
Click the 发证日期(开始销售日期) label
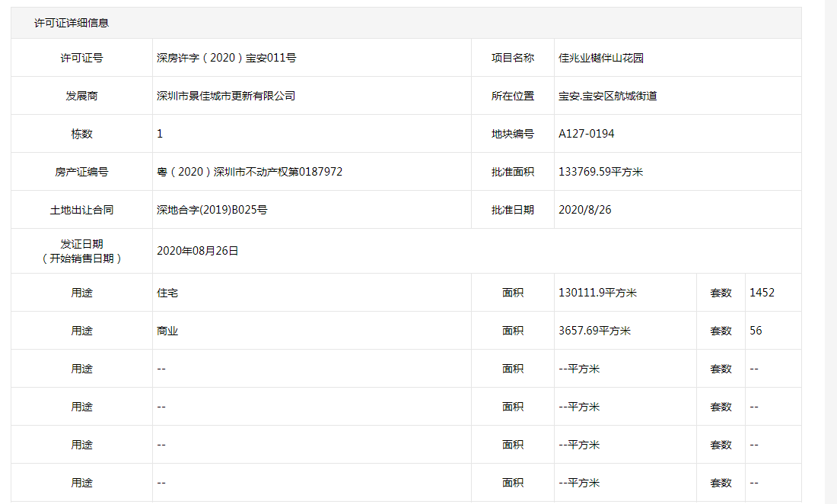81,251
